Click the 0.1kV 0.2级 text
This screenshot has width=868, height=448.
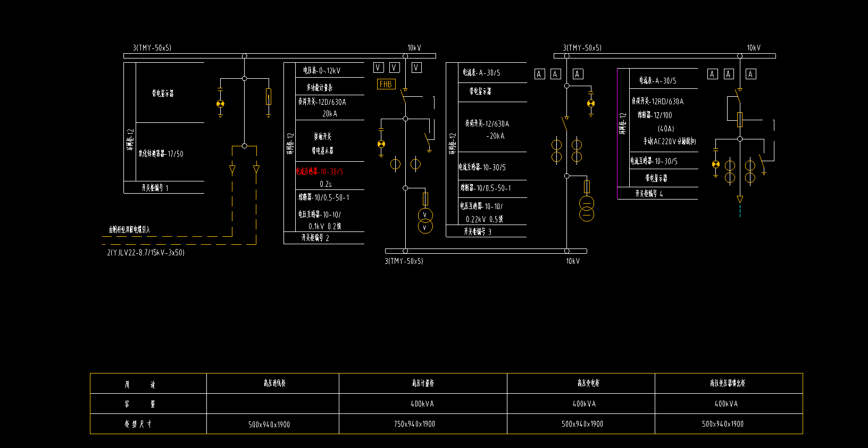[x=325, y=226]
